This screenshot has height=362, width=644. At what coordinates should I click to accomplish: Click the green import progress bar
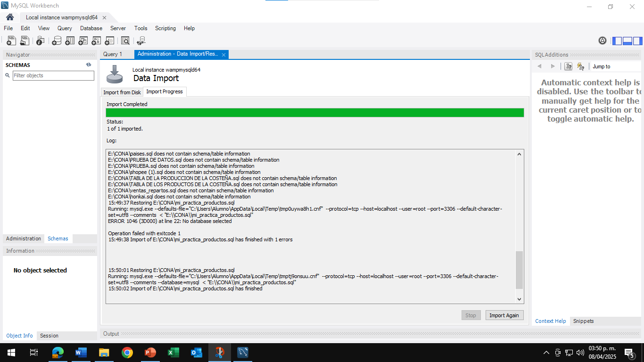tap(315, 113)
